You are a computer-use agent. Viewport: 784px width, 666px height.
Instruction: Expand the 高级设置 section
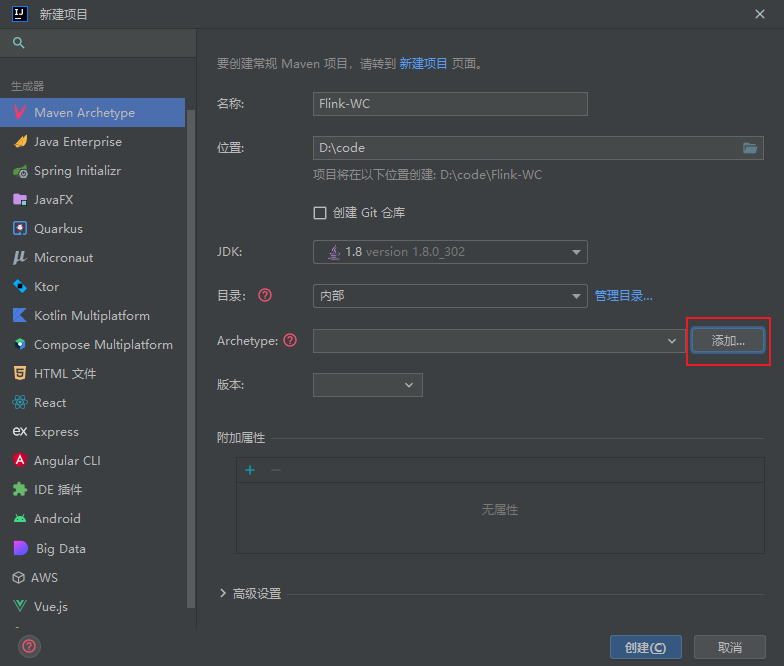pyautogui.click(x=222, y=594)
